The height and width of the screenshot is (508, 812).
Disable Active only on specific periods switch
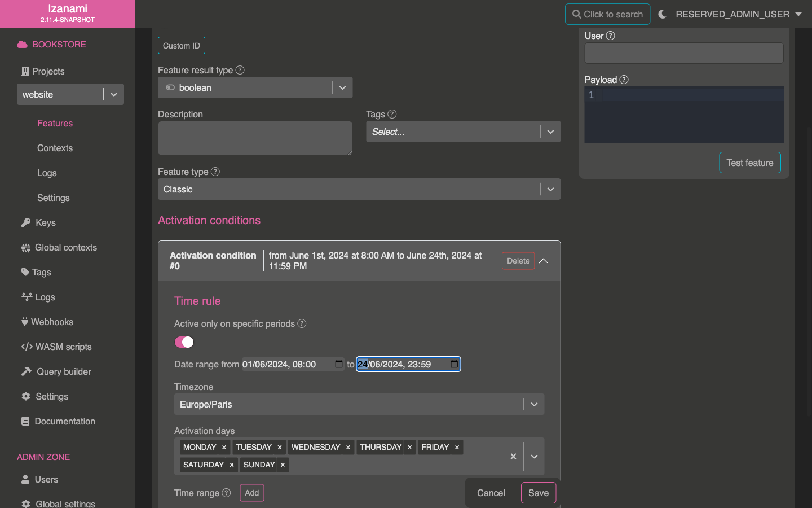[x=184, y=342]
